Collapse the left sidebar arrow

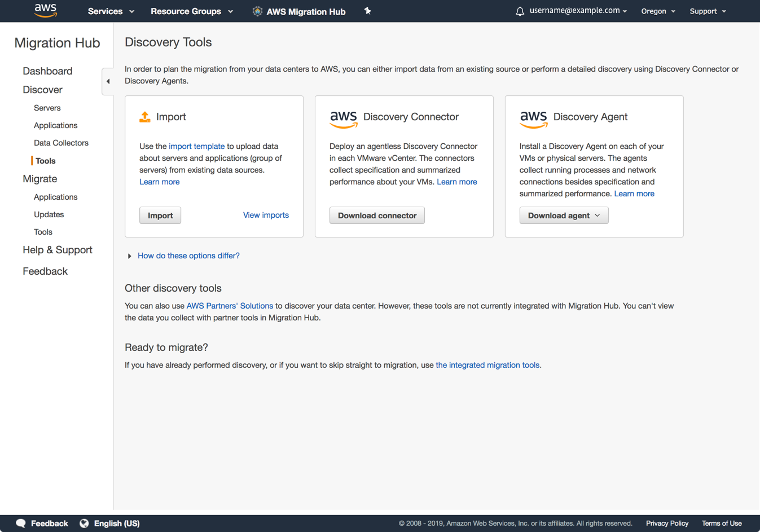[108, 81]
